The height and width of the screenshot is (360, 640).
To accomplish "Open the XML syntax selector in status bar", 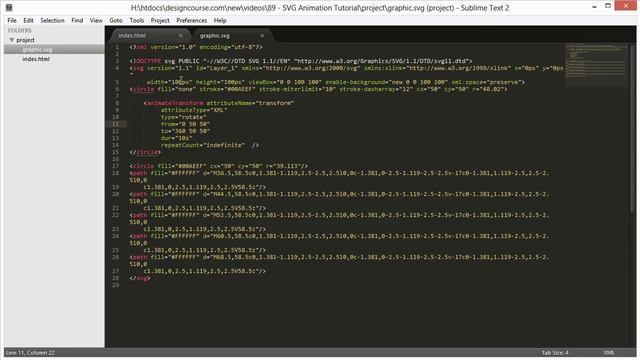I will [609, 352].
